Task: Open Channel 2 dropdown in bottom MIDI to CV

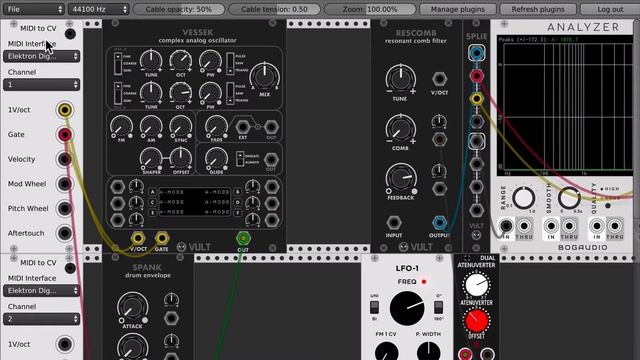Action: (x=41, y=319)
